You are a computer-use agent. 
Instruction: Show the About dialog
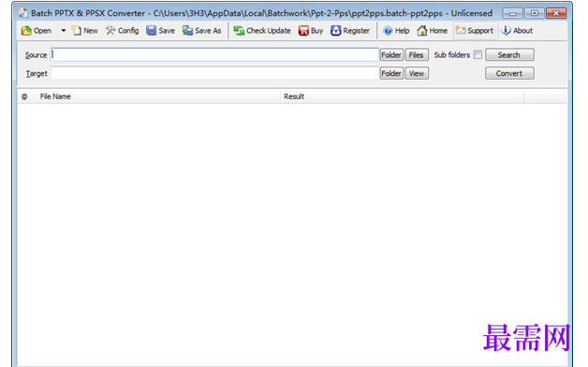(x=517, y=31)
